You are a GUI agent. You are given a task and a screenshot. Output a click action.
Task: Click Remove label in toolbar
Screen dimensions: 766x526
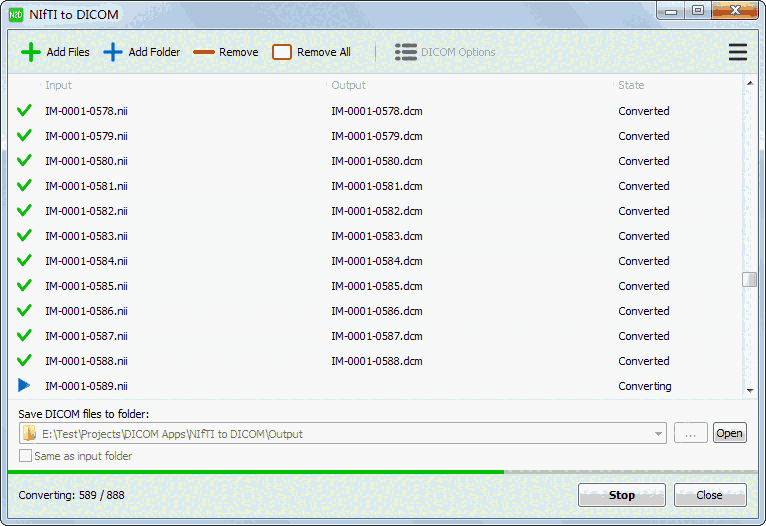[238, 52]
